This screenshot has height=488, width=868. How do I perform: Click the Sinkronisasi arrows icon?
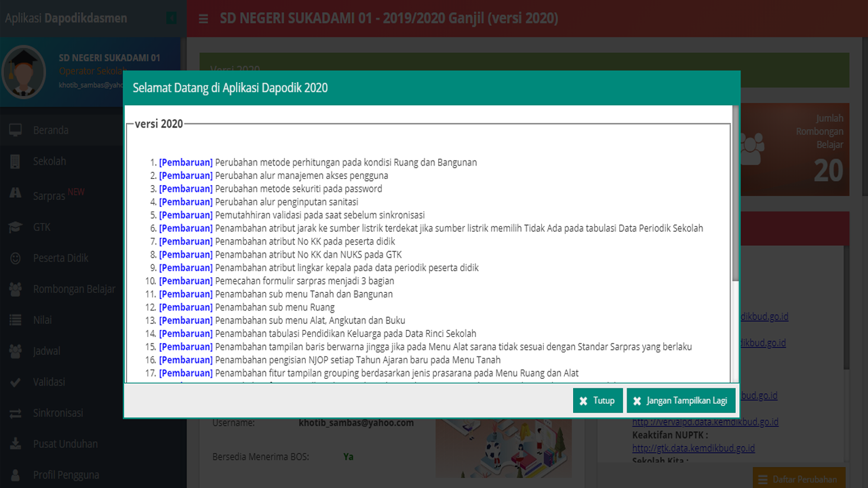[x=16, y=413]
